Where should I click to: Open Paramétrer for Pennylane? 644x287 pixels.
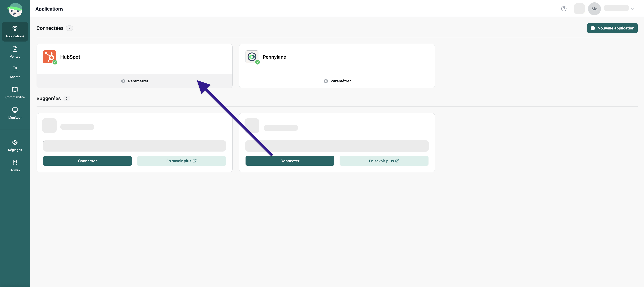click(337, 81)
